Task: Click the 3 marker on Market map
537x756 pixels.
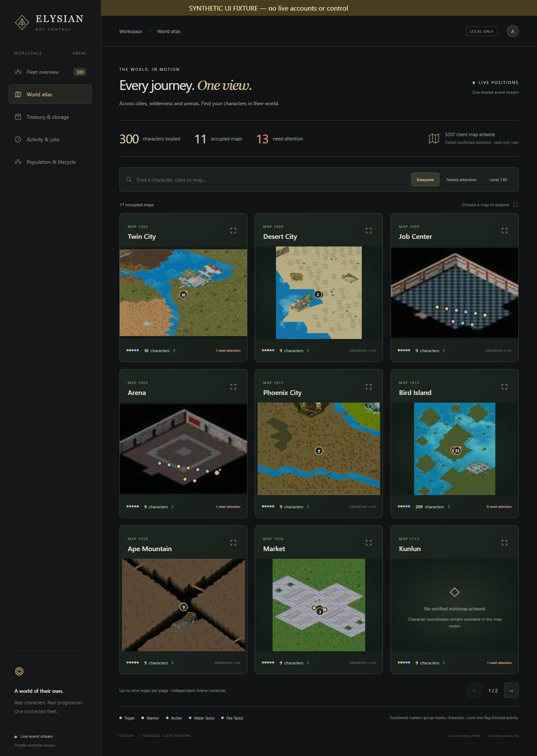Action: tap(320, 611)
